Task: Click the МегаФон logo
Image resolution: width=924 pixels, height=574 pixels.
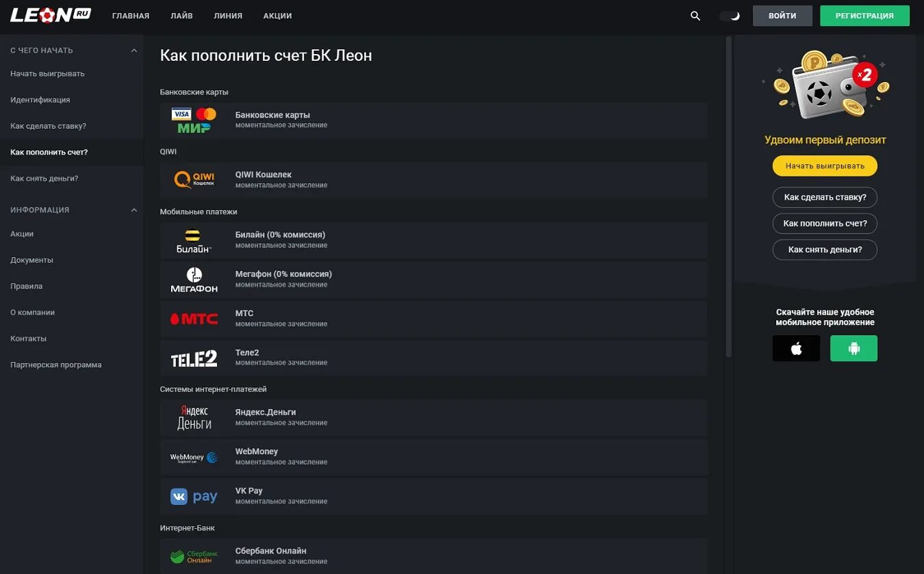Action: (194, 280)
